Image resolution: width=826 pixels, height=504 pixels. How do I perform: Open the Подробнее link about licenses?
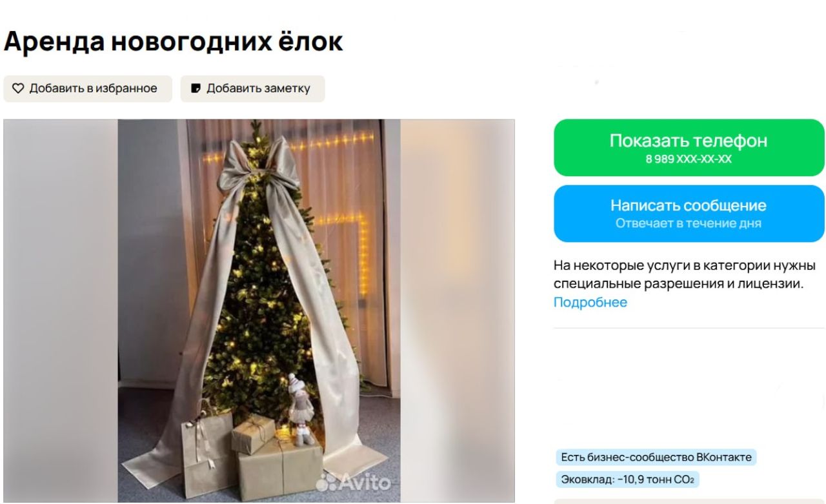(590, 302)
